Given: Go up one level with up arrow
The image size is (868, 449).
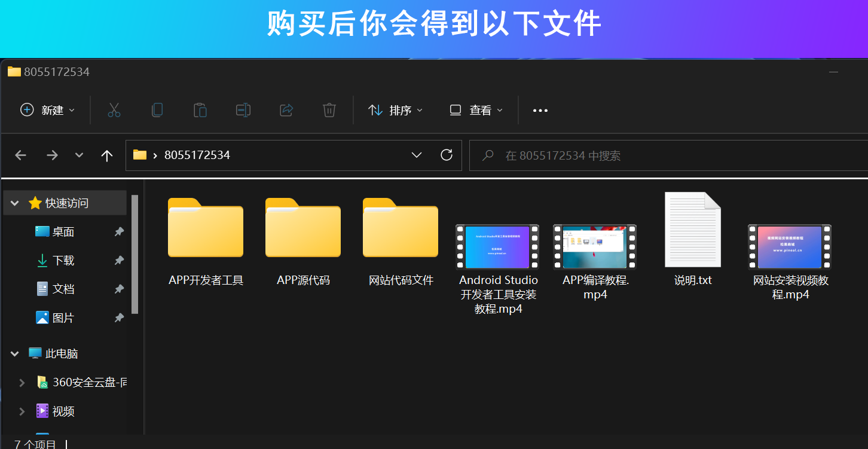Looking at the screenshot, I should [x=107, y=155].
